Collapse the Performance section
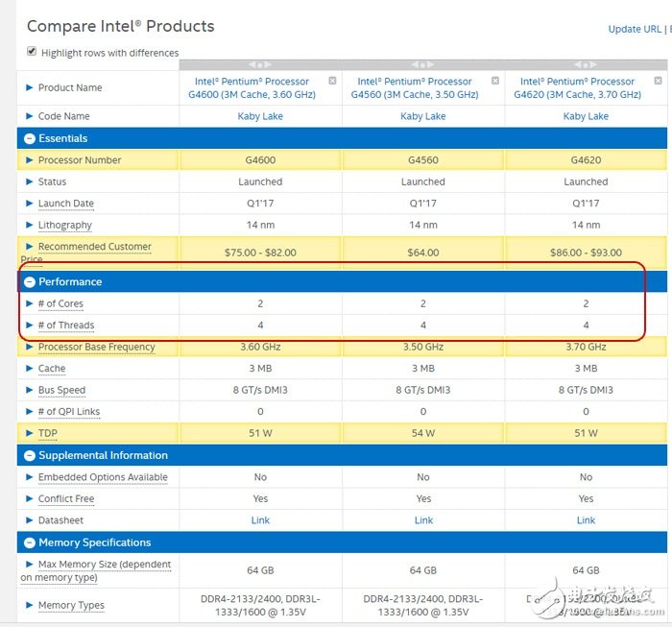Viewport: 672px width, 627px height. (x=30, y=282)
